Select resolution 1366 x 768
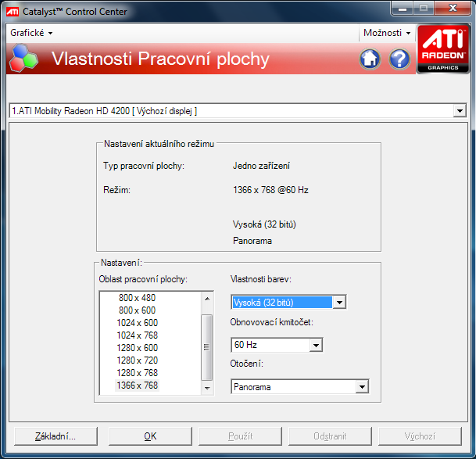This screenshot has width=476, height=459. click(138, 385)
